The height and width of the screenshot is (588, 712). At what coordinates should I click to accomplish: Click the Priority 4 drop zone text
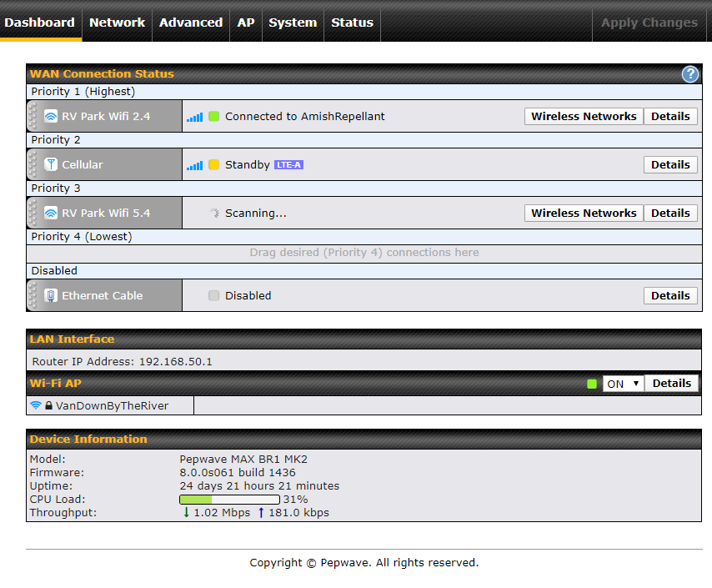click(x=364, y=253)
